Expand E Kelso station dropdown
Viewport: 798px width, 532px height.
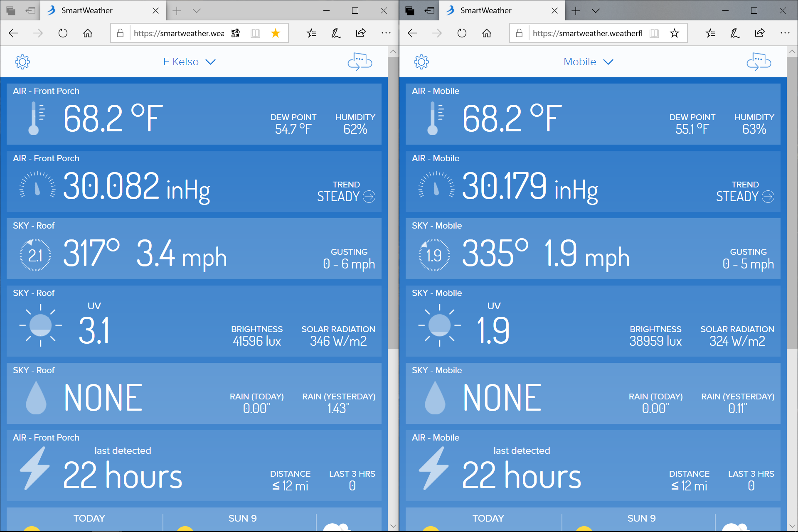tap(189, 62)
